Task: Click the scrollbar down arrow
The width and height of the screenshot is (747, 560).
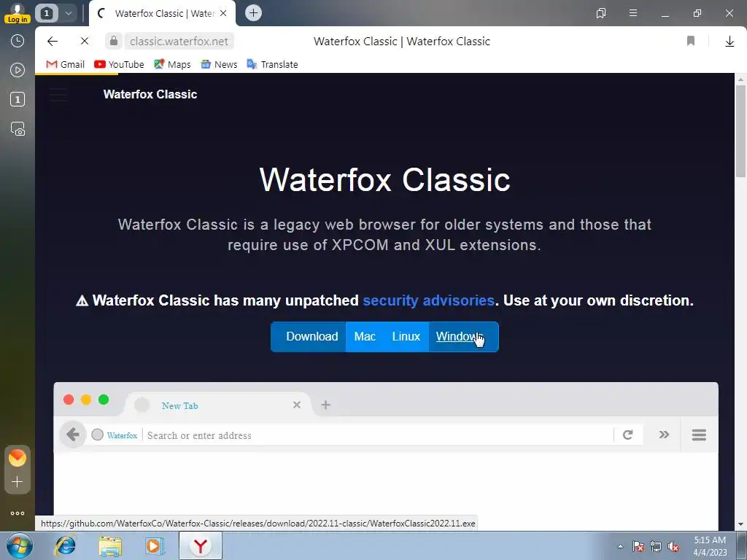Action: (x=740, y=524)
